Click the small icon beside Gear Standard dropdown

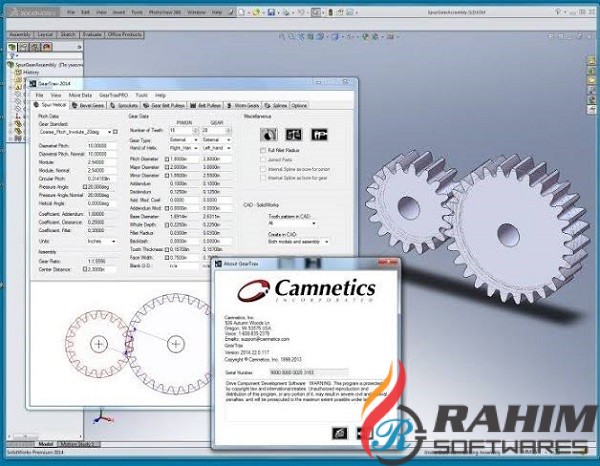point(115,132)
